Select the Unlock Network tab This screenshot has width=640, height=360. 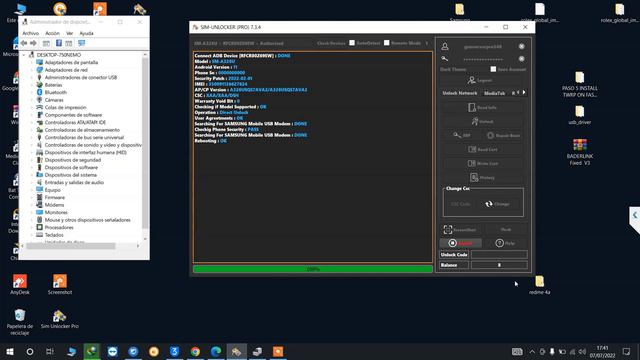460,93
